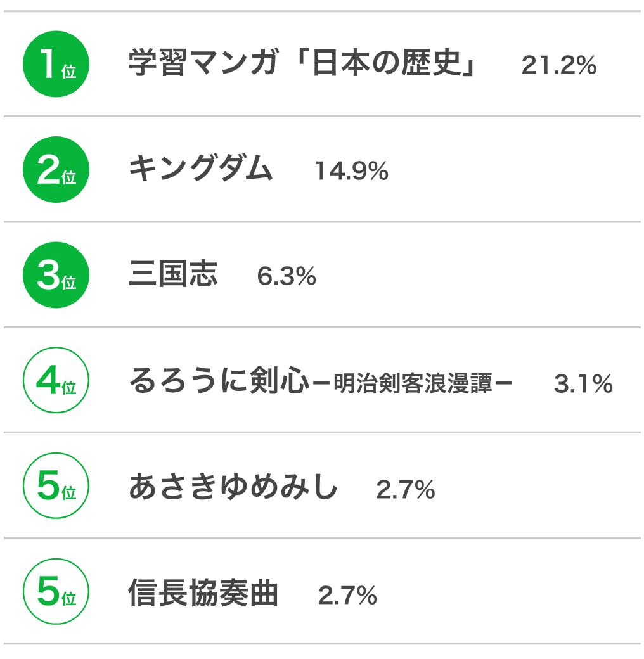
Task: Select the キングダム title
Action: (200, 168)
